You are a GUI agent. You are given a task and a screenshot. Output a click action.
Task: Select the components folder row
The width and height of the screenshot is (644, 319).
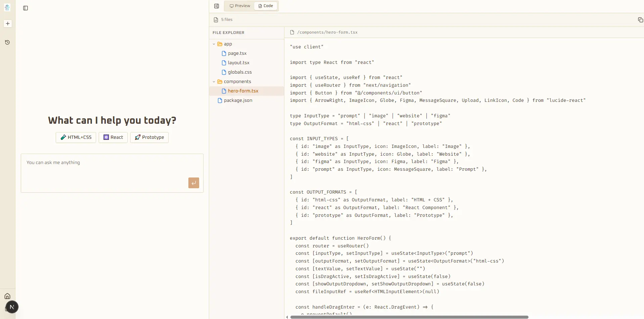(x=246, y=82)
